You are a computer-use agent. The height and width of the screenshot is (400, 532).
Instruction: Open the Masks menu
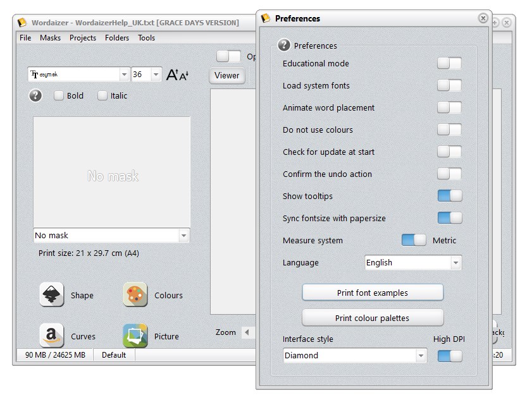pos(50,38)
